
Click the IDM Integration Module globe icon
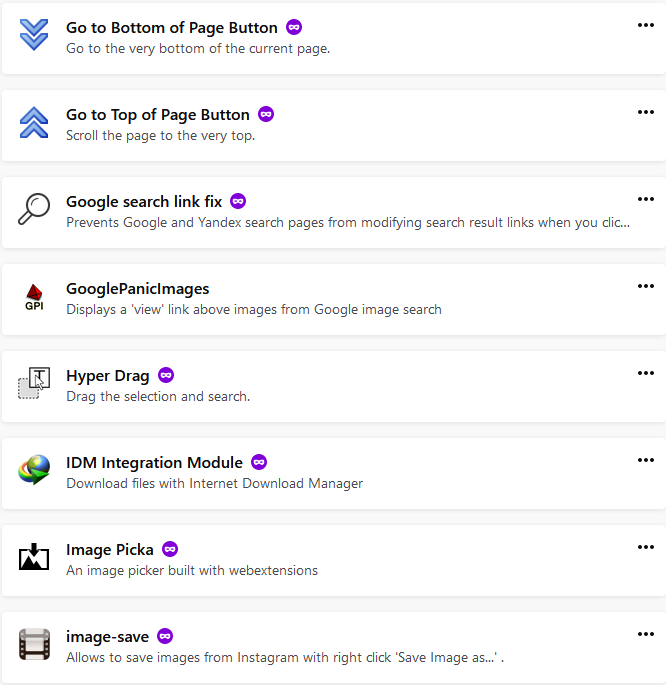[34, 471]
